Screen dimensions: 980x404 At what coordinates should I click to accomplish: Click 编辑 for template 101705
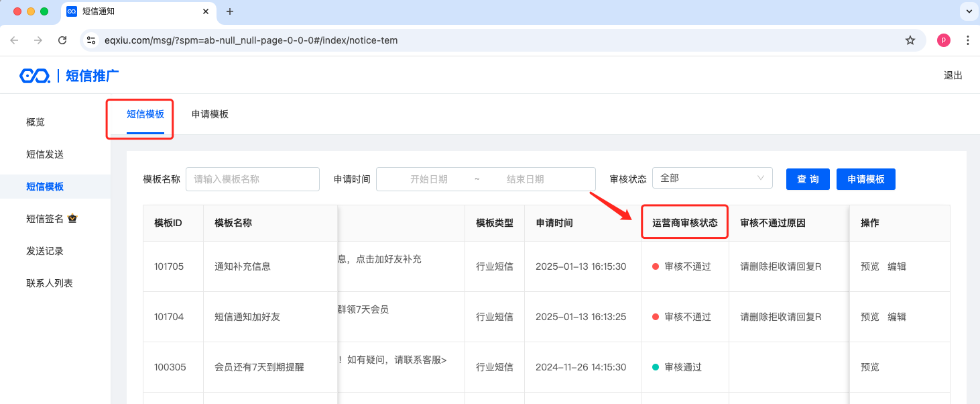tap(897, 266)
